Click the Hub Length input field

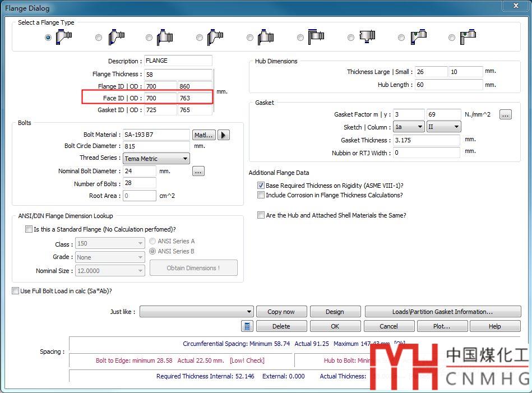(x=448, y=85)
